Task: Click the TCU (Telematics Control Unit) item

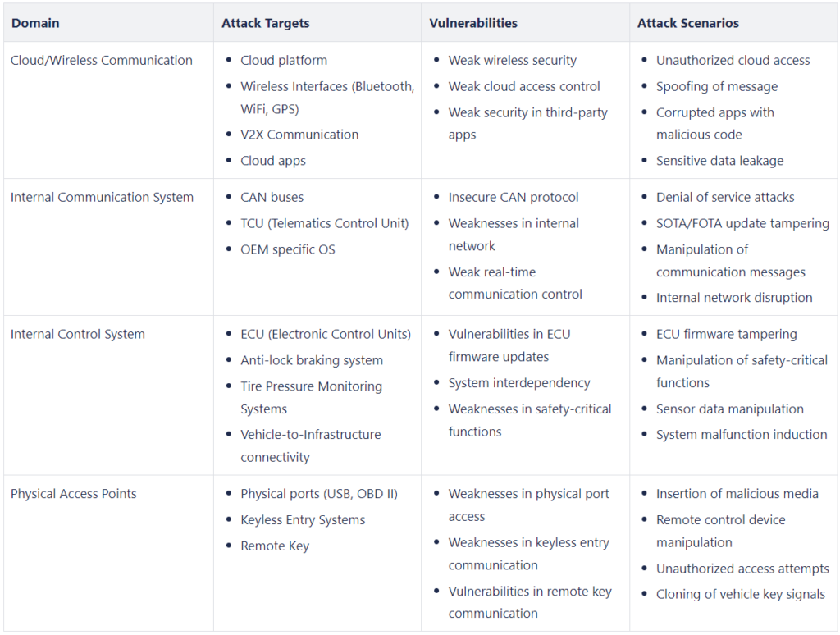Action: (x=324, y=223)
